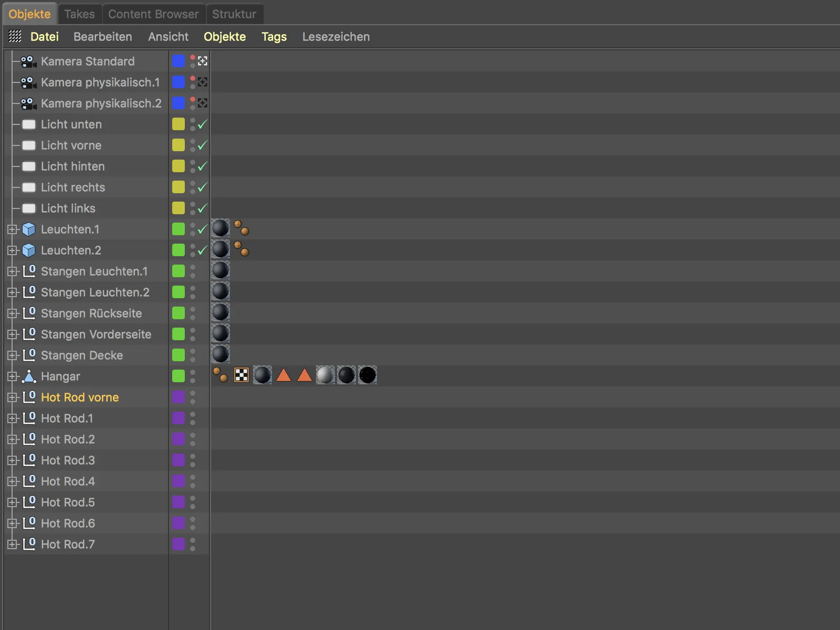The image size is (840, 630).
Task: Open the Ansicht menu
Action: (168, 37)
